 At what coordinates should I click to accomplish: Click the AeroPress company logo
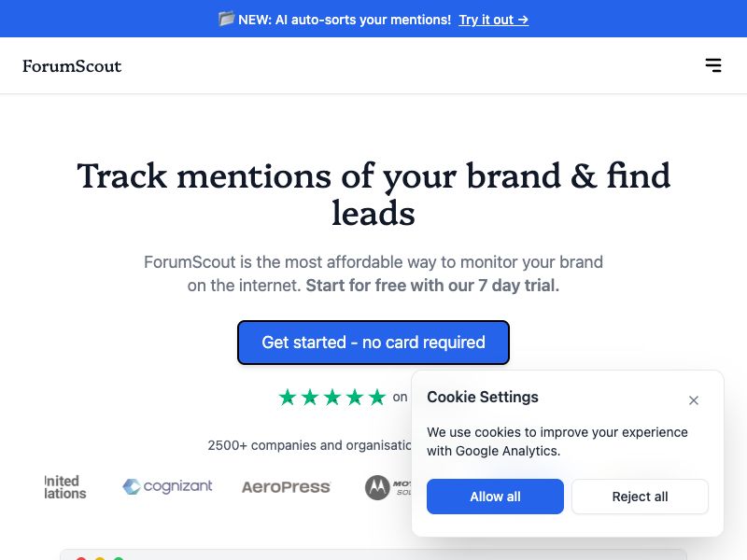click(286, 486)
